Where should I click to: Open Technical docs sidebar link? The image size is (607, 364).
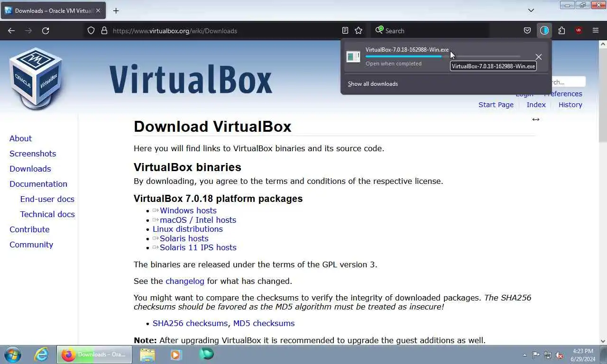coord(47,214)
